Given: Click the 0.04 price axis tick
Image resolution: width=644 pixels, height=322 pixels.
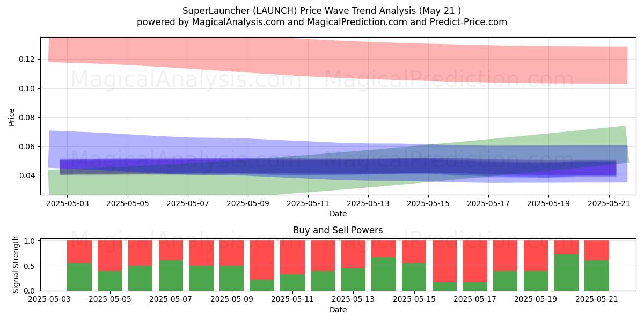Looking at the screenshot, I should pyautogui.click(x=27, y=175).
